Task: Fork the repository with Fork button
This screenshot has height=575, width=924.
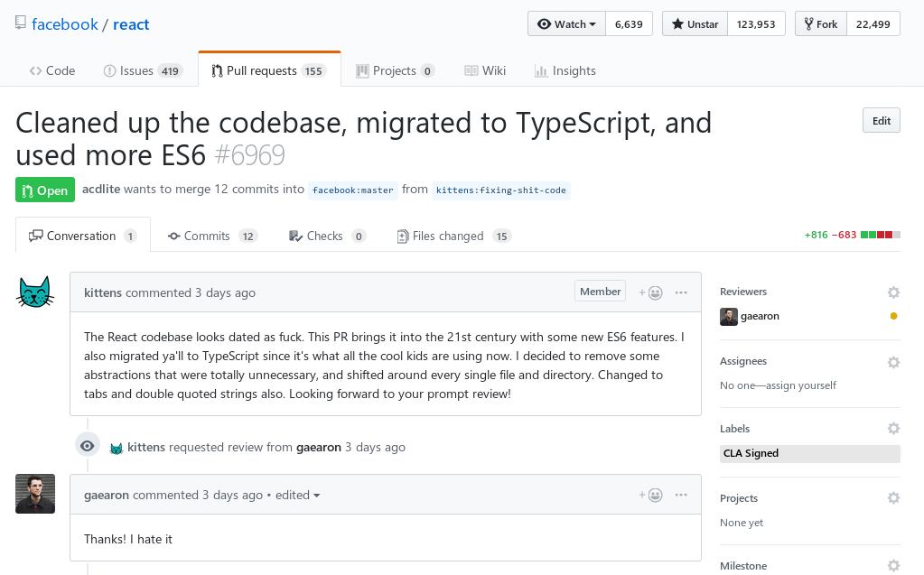Action: 821,24
